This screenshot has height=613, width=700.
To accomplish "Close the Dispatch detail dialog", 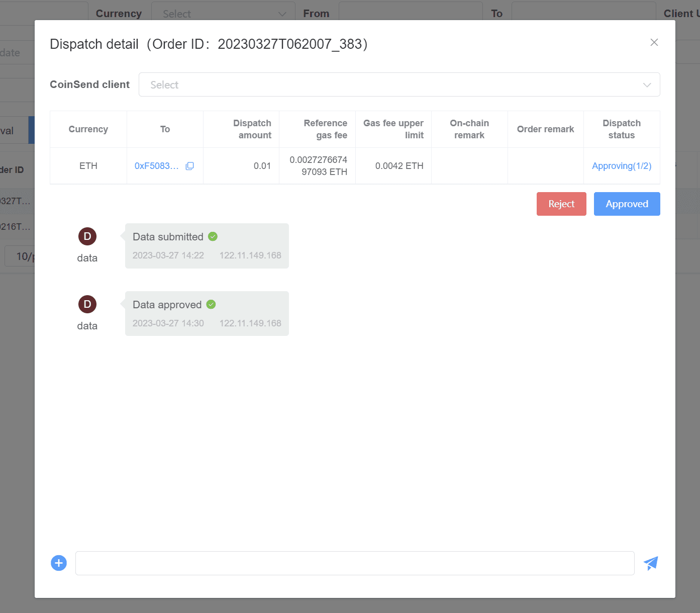I will [x=654, y=42].
